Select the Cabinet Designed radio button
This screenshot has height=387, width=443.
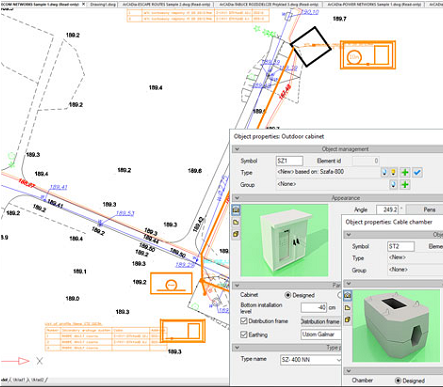point(288,295)
